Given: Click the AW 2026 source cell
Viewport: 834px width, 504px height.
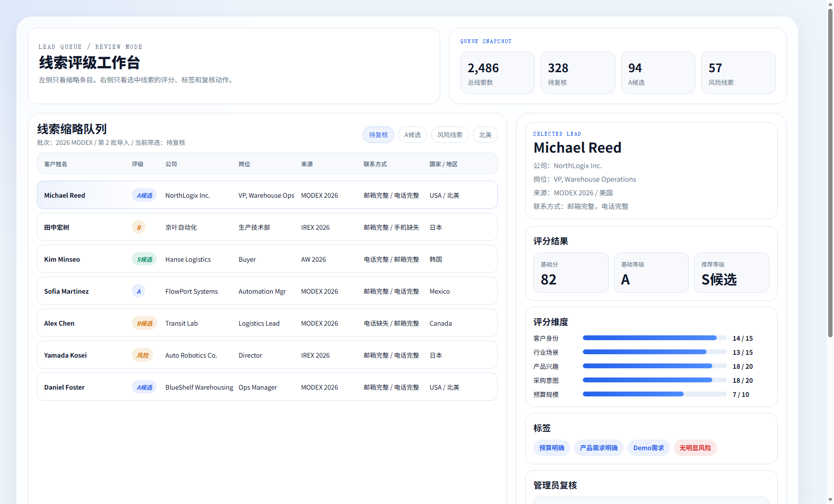Looking at the screenshot, I should [313, 259].
